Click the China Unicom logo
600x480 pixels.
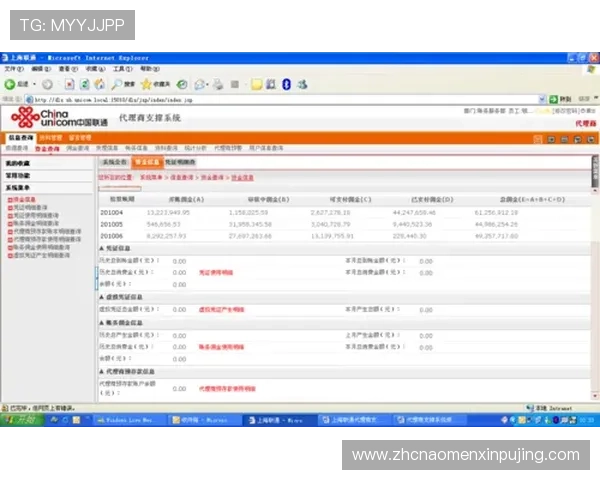pos(57,119)
